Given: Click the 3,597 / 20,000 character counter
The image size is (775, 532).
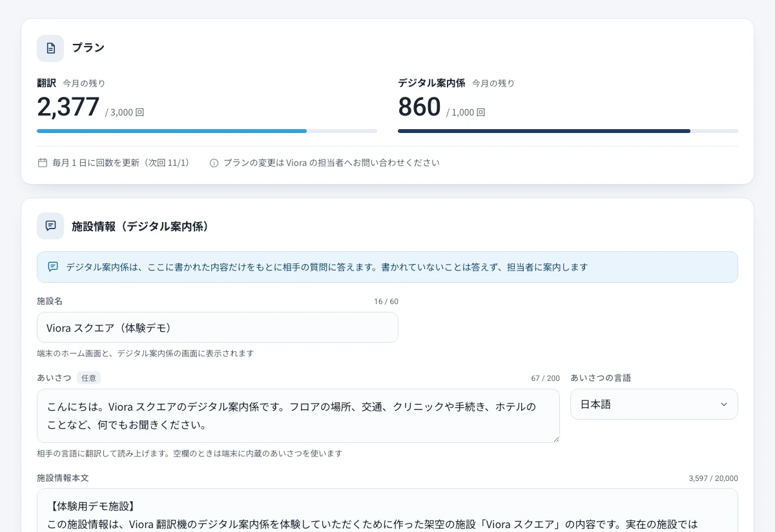Looking at the screenshot, I should coord(714,478).
